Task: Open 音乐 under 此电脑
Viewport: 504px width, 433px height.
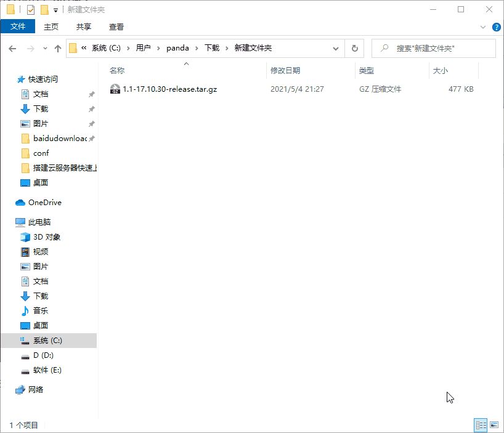Action: [41, 311]
